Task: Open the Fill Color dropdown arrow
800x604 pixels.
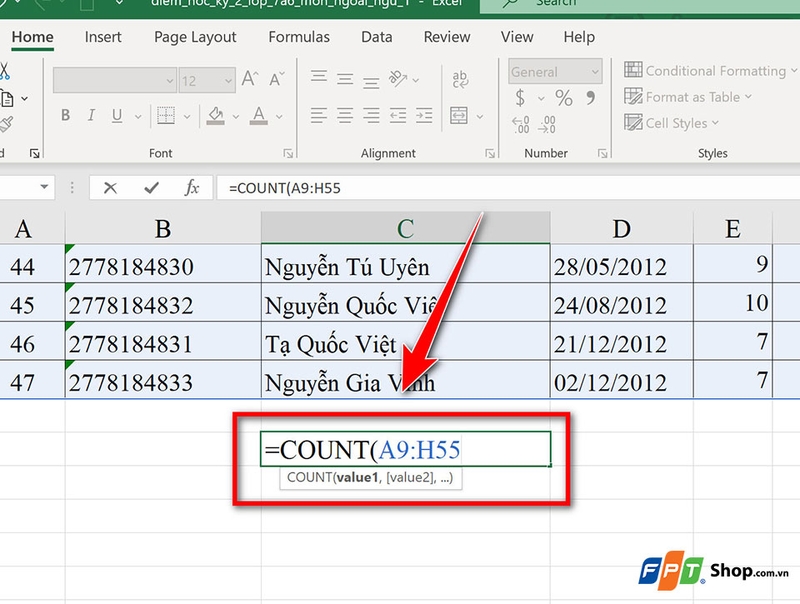Action: point(235,116)
